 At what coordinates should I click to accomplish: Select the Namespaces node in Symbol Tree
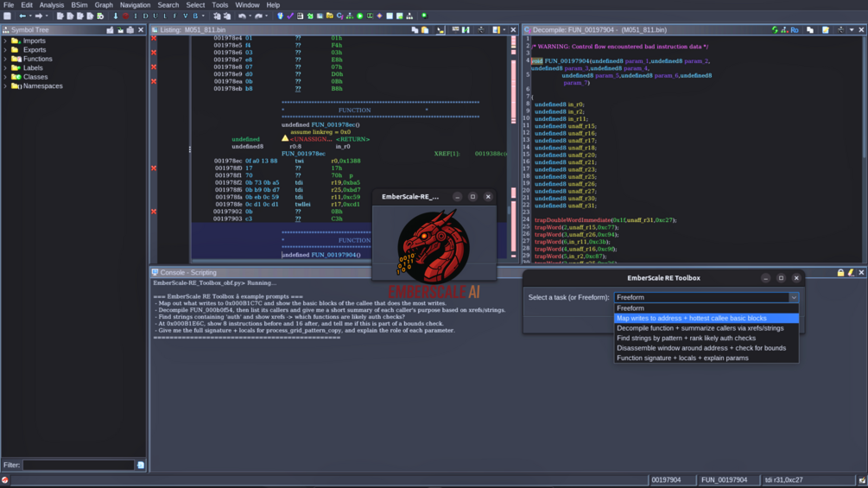point(42,86)
